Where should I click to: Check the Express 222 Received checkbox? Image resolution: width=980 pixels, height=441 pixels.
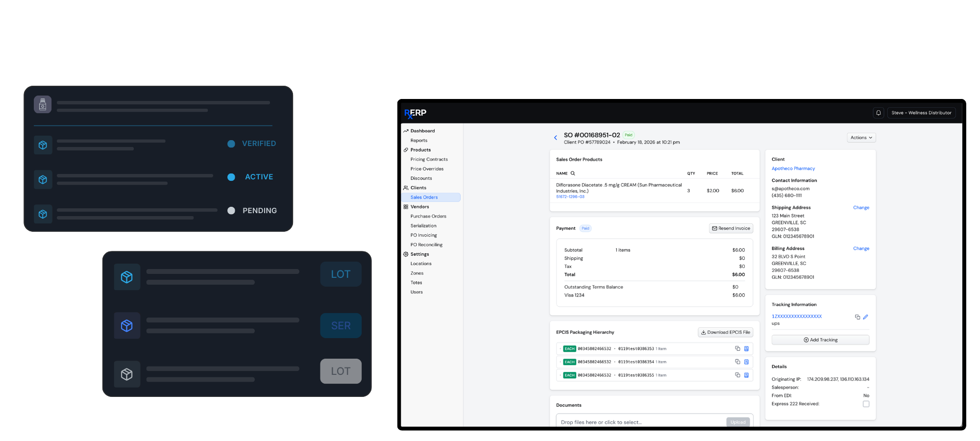pos(866,404)
